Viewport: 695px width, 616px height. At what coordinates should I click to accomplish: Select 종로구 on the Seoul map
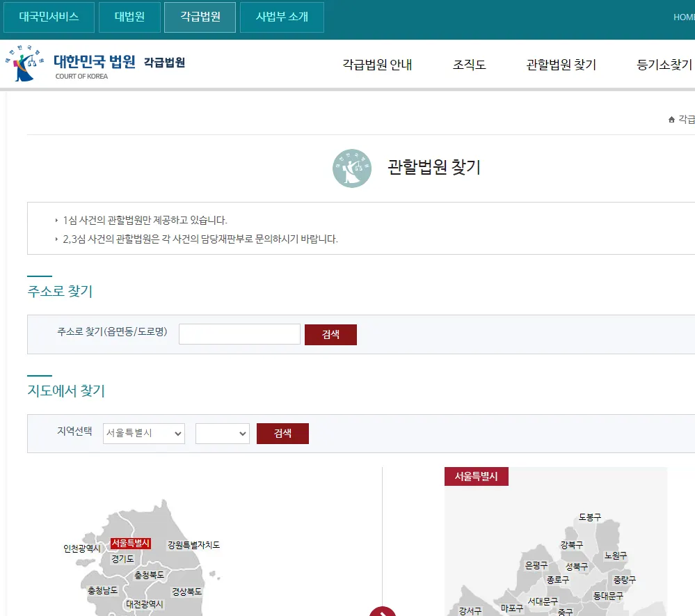tap(557, 580)
